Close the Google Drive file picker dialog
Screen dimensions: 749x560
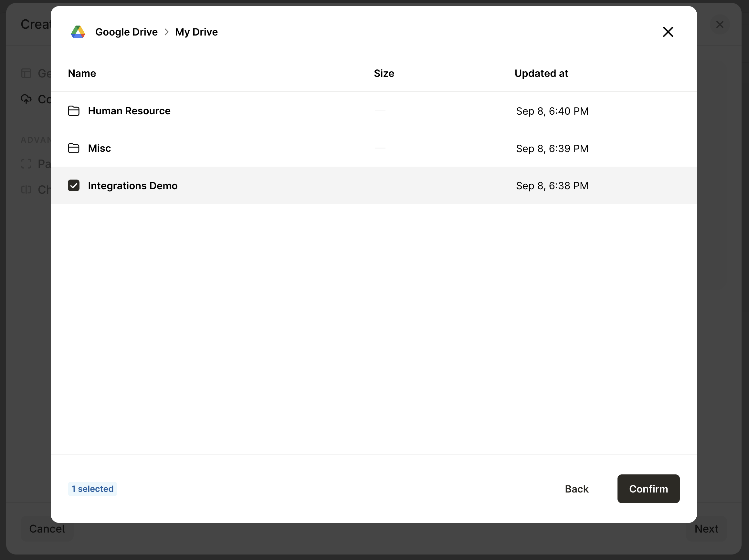tap(668, 32)
